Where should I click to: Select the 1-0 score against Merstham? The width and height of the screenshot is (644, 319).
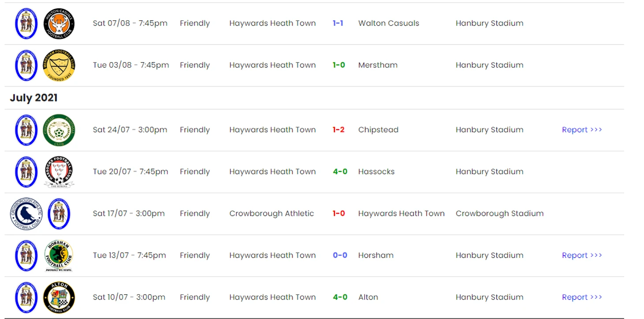(339, 65)
